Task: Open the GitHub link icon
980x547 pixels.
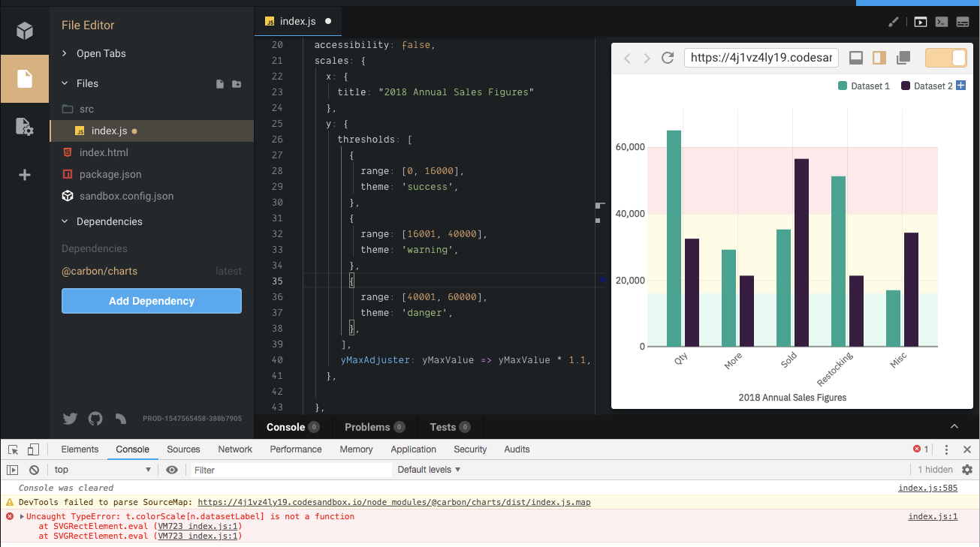Action: point(95,419)
